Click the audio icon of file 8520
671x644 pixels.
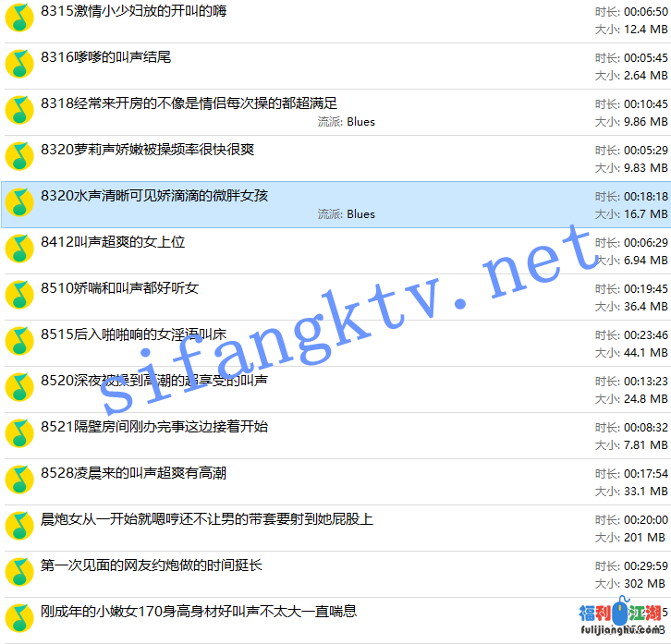click(19, 388)
